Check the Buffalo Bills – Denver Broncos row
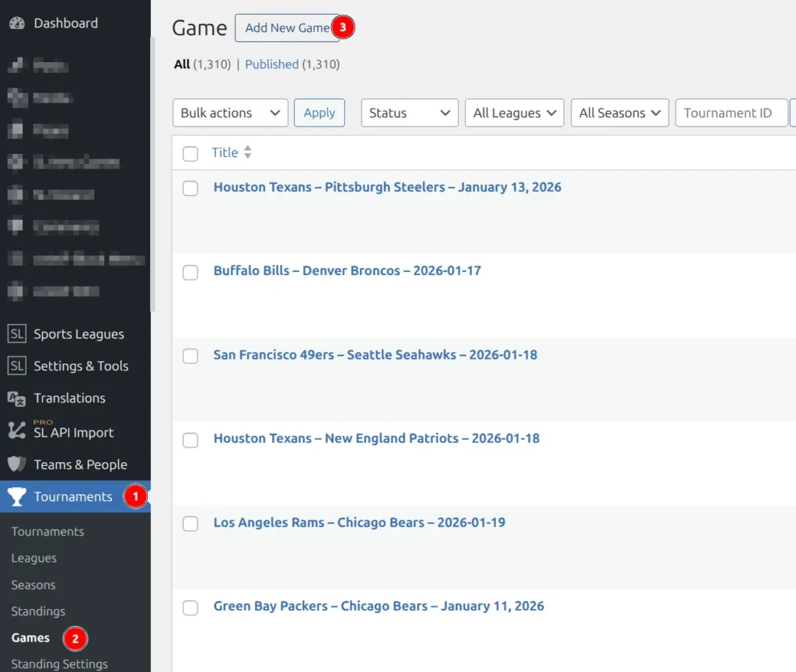Image resolution: width=796 pixels, height=672 pixels. point(190,273)
